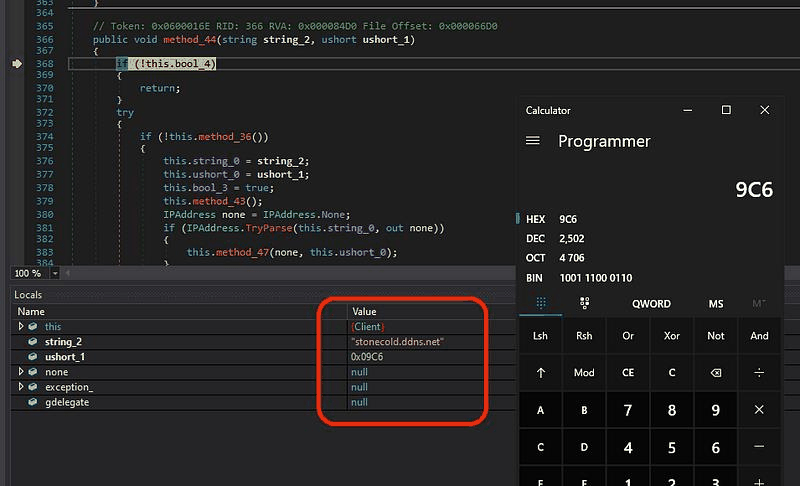Click line number 376 in the gutter
The width and height of the screenshot is (800, 486).
click(44, 161)
